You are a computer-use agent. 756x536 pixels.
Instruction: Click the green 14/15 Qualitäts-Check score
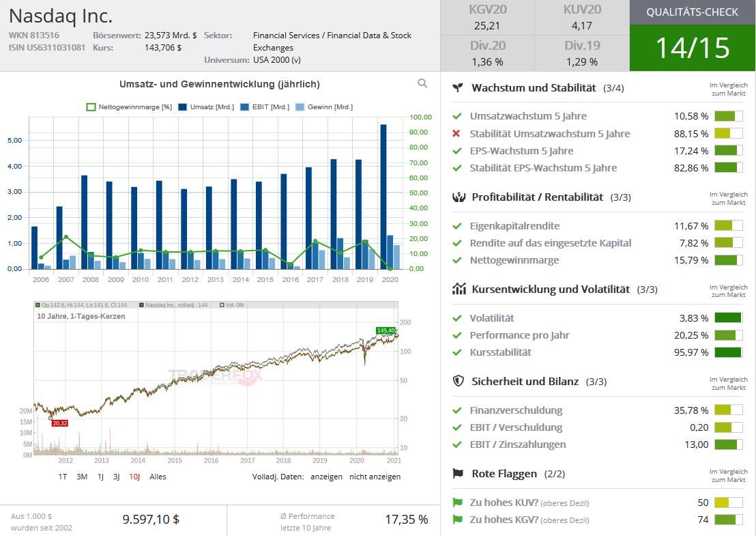693,48
